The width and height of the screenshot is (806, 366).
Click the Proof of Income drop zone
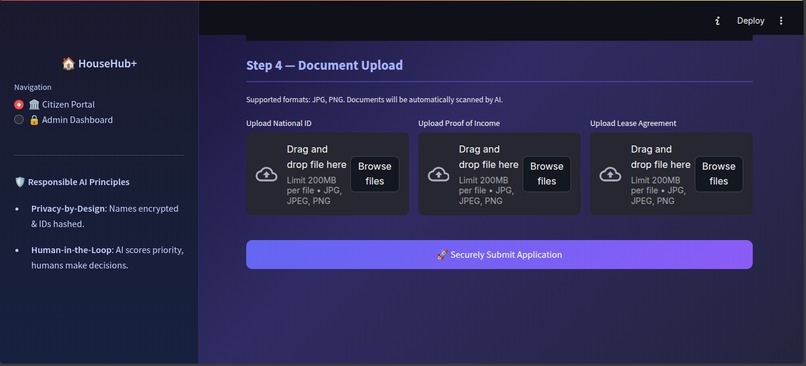tap(499, 174)
